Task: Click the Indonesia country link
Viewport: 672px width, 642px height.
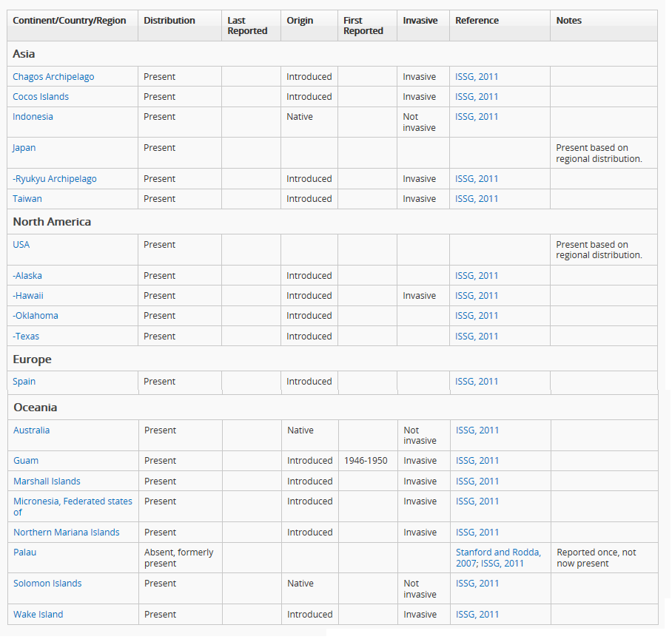Action: [33, 117]
